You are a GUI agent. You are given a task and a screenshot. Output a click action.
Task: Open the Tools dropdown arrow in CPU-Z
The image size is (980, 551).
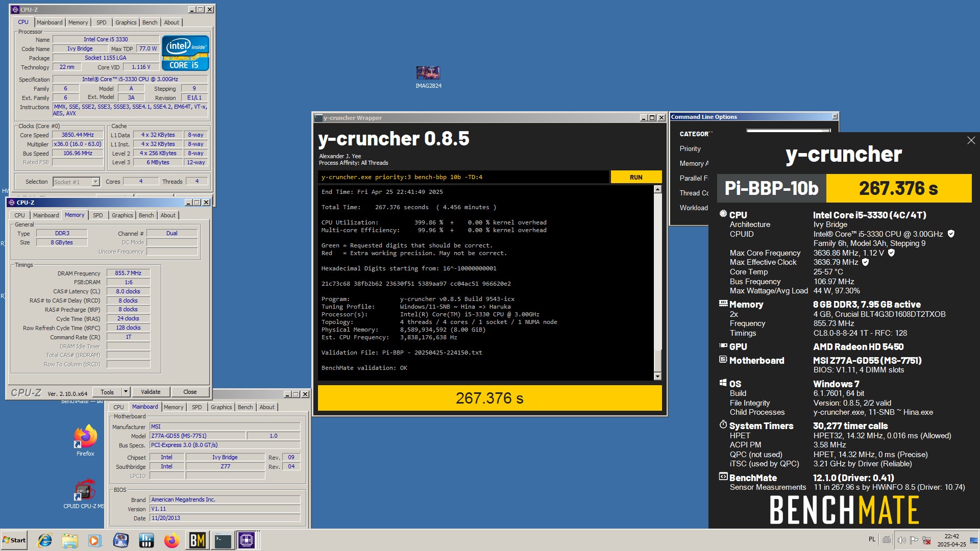coord(126,392)
